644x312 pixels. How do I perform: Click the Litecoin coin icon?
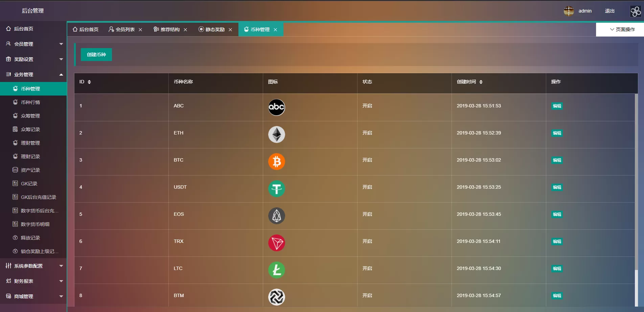276,270
